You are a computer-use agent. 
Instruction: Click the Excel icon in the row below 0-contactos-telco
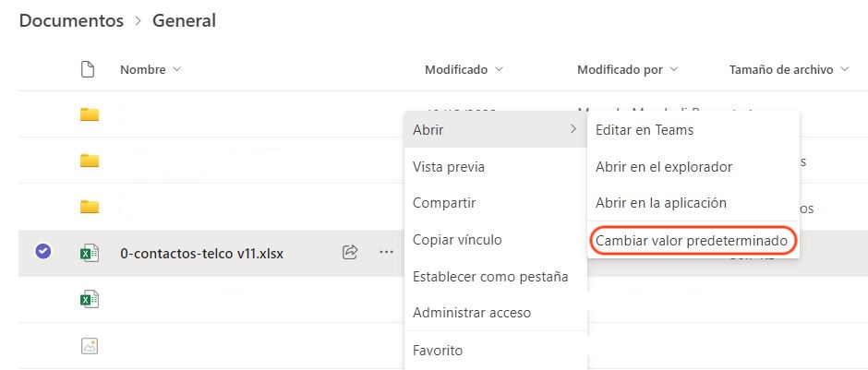tap(90, 299)
